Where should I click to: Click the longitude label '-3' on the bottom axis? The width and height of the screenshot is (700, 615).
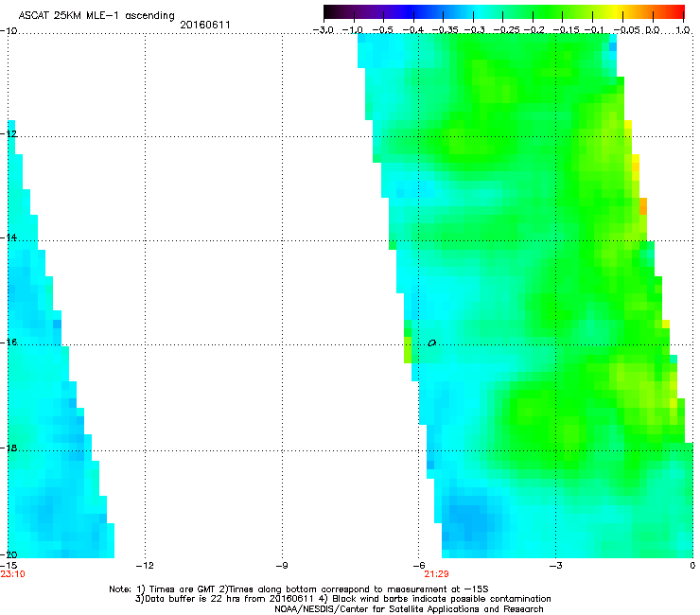[555, 566]
